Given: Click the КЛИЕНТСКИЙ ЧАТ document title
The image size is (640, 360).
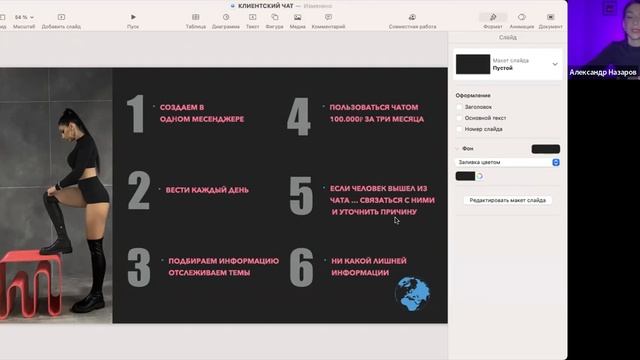Looking at the screenshot, I should pyautogui.click(x=266, y=6).
